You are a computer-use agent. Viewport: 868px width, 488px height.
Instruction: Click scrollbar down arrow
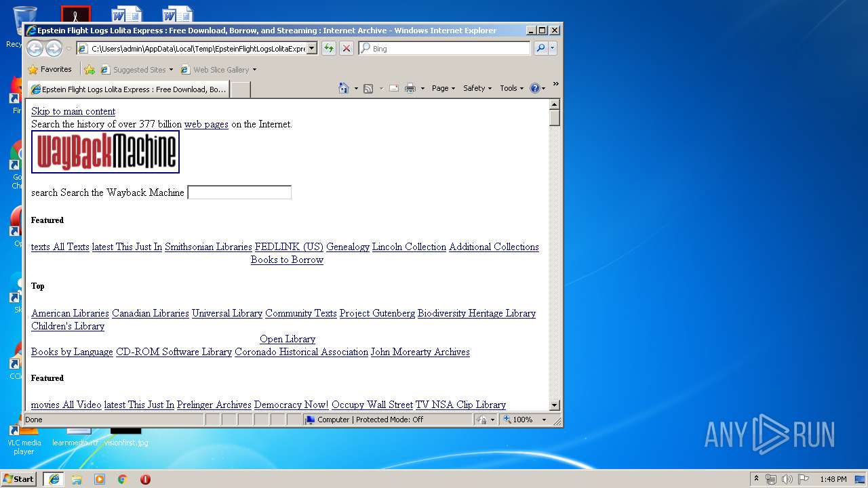coord(555,405)
